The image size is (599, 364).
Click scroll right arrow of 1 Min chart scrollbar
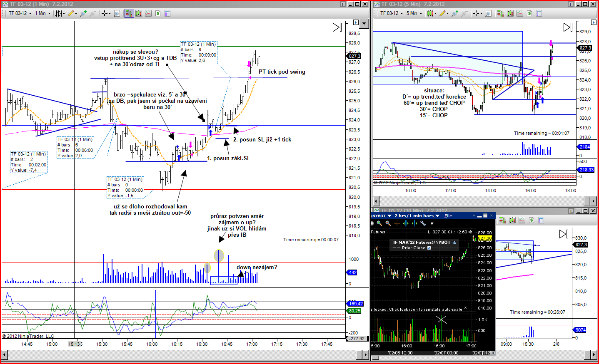[x=366, y=355]
